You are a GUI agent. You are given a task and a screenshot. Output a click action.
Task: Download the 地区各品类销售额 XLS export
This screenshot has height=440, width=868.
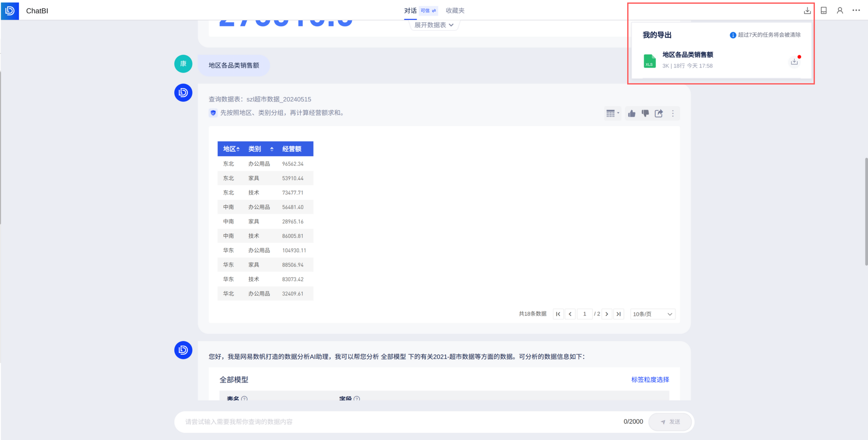pyautogui.click(x=794, y=62)
